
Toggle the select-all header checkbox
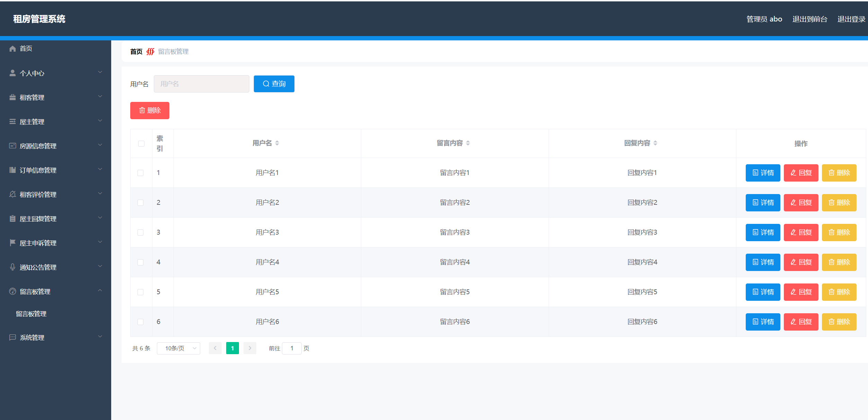[141, 143]
